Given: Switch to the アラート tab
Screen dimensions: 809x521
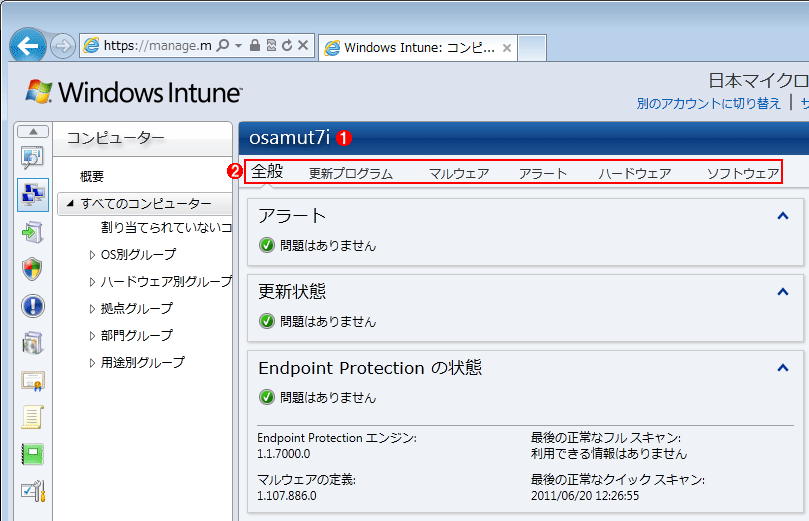Looking at the screenshot, I should click(x=543, y=174).
